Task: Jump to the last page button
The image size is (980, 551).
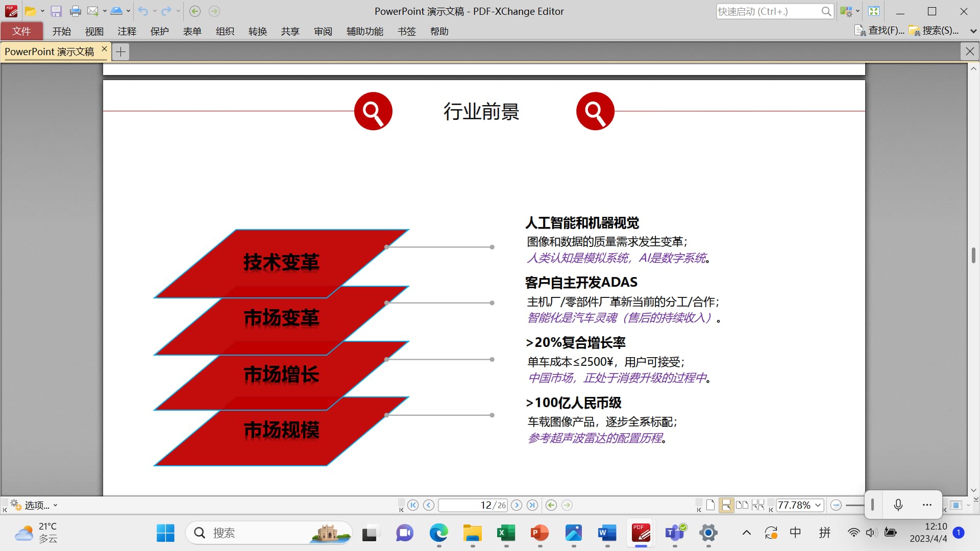Action: pos(532,505)
